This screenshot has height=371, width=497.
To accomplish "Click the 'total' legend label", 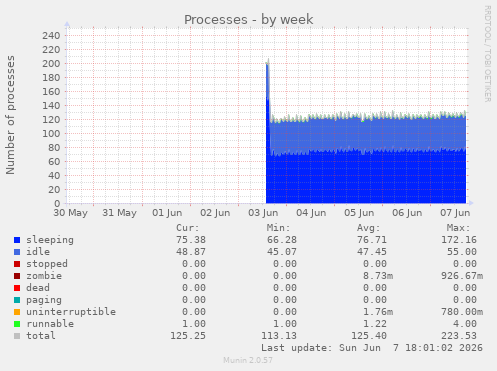I will 41,336.
